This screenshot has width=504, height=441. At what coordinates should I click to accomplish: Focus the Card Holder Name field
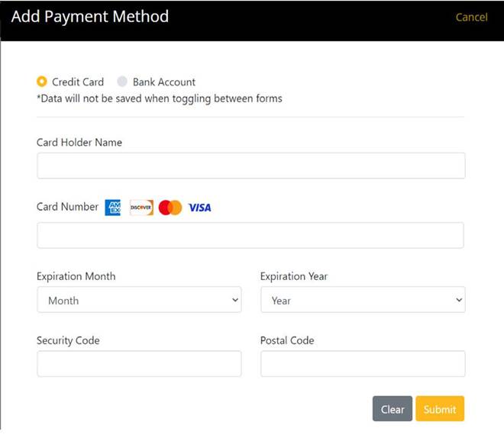(x=250, y=166)
